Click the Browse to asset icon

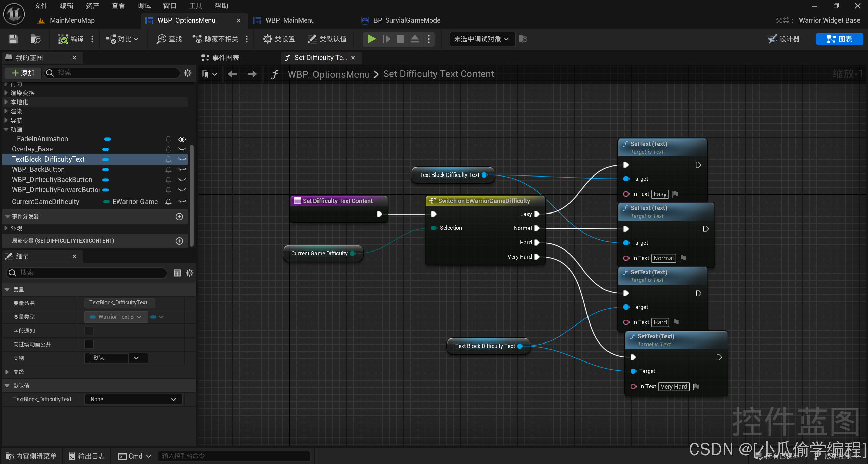35,39
